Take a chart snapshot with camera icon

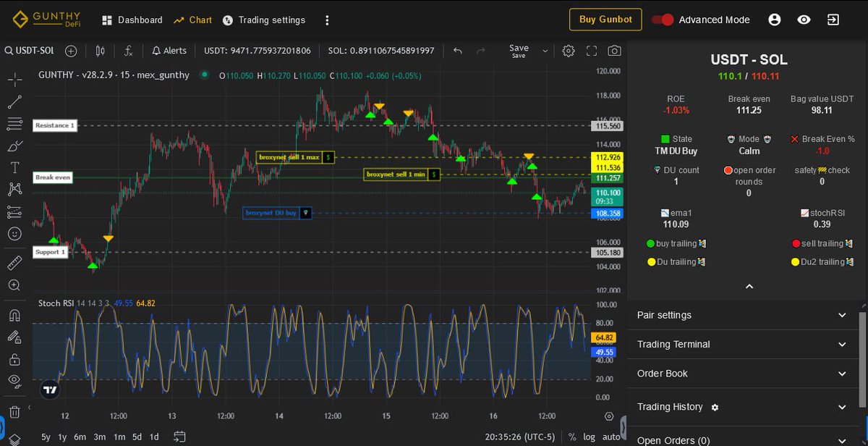click(x=614, y=51)
